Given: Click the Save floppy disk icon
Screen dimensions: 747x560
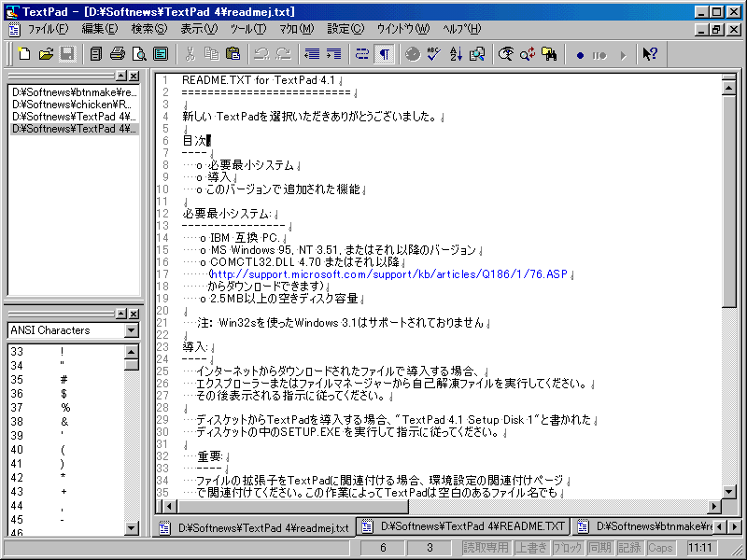Looking at the screenshot, I should (67, 54).
